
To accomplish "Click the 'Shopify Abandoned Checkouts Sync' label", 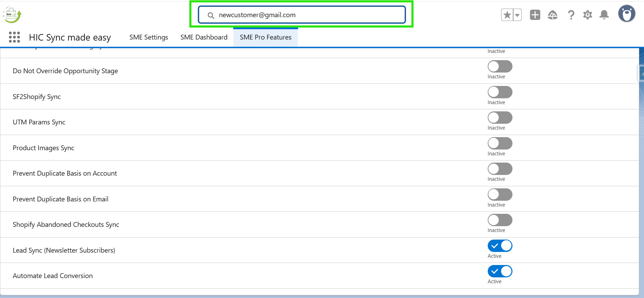I will (66, 224).
